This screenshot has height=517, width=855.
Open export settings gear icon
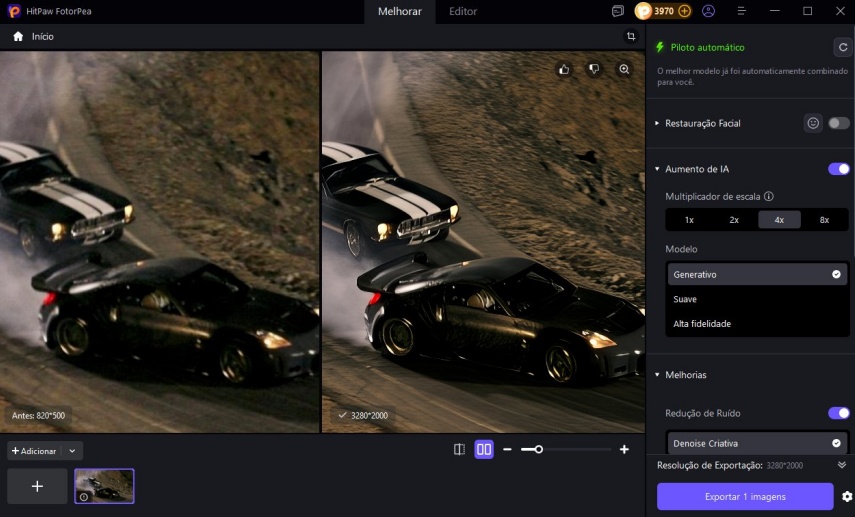tap(846, 497)
